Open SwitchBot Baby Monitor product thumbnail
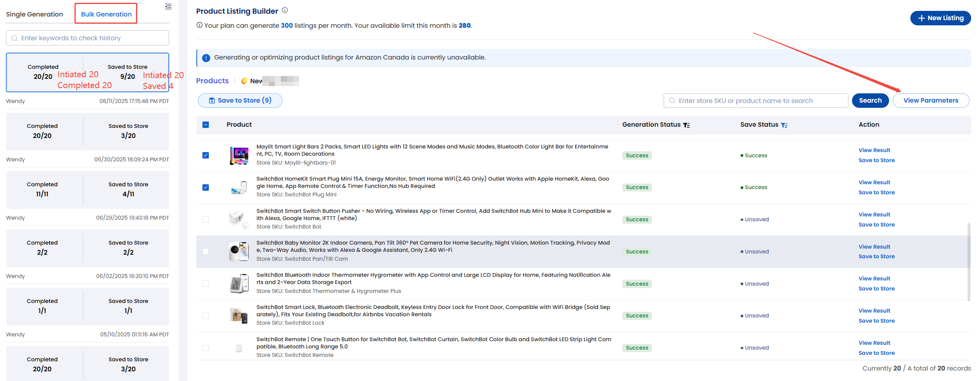This screenshot has height=381, width=980. tap(239, 252)
